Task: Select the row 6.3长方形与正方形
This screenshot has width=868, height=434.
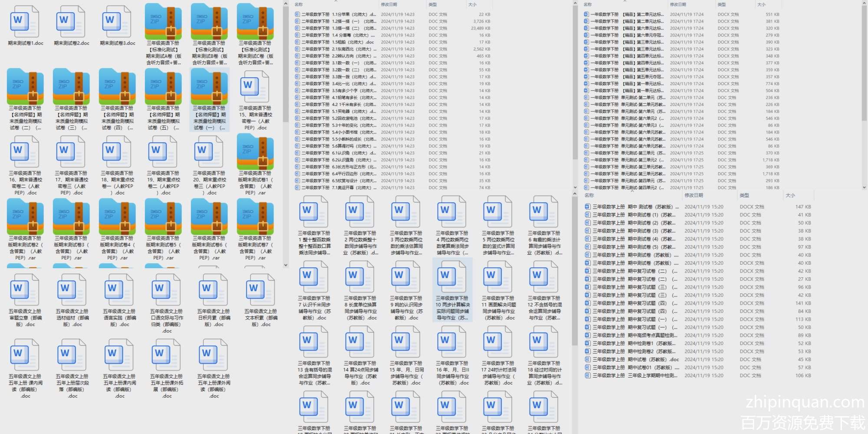Action: click(392, 167)
